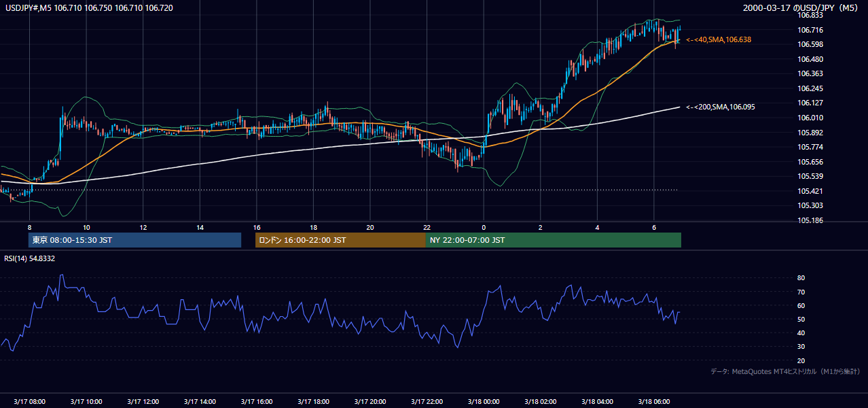Click the 3/18 06:00 bottom time label
The image size is (868, 408).
coord(653,401)
